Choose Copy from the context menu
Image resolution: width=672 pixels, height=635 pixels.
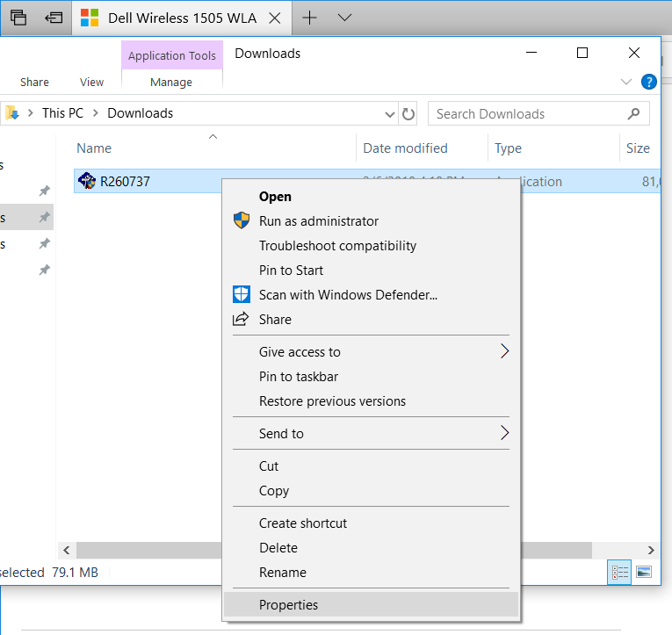371,491
